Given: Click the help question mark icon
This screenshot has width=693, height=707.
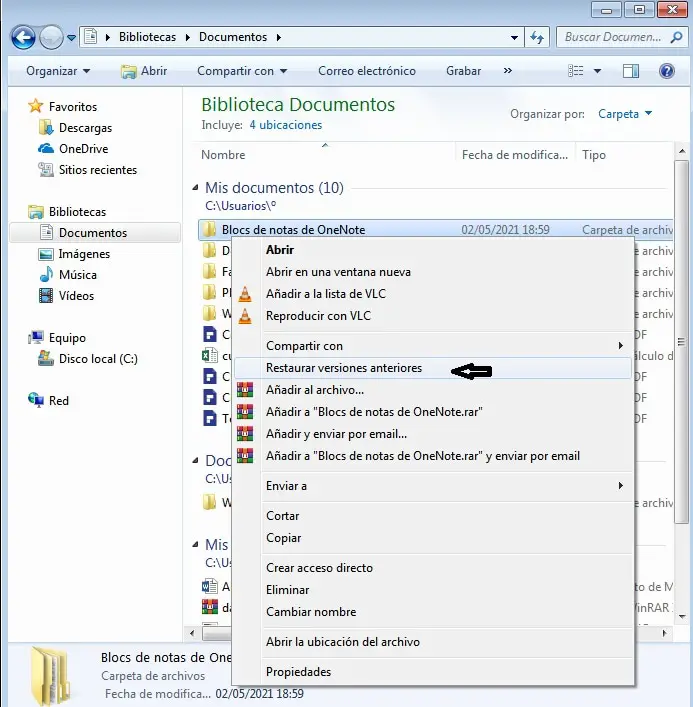Looking at the screenshot, I should click(666, 71).
